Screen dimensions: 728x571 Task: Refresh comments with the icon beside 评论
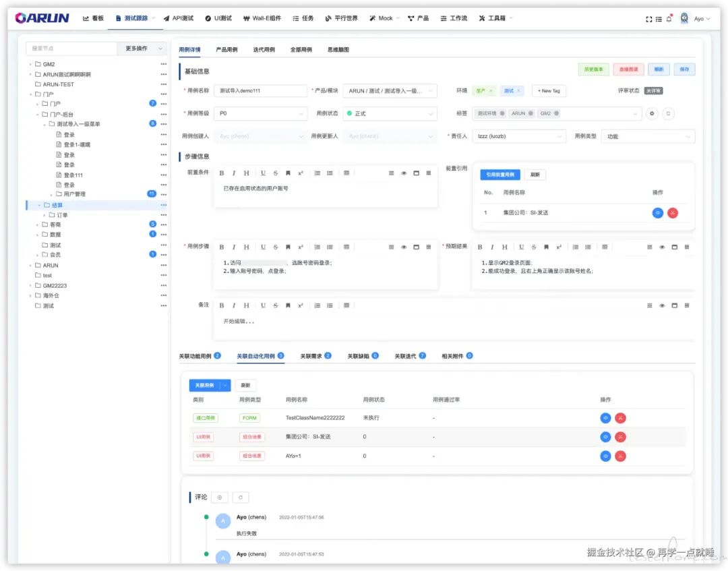click(x=241, y=498)
